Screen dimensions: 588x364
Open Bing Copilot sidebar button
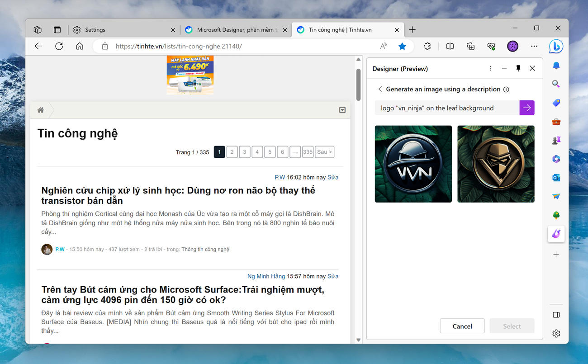[x=556, y=46]
